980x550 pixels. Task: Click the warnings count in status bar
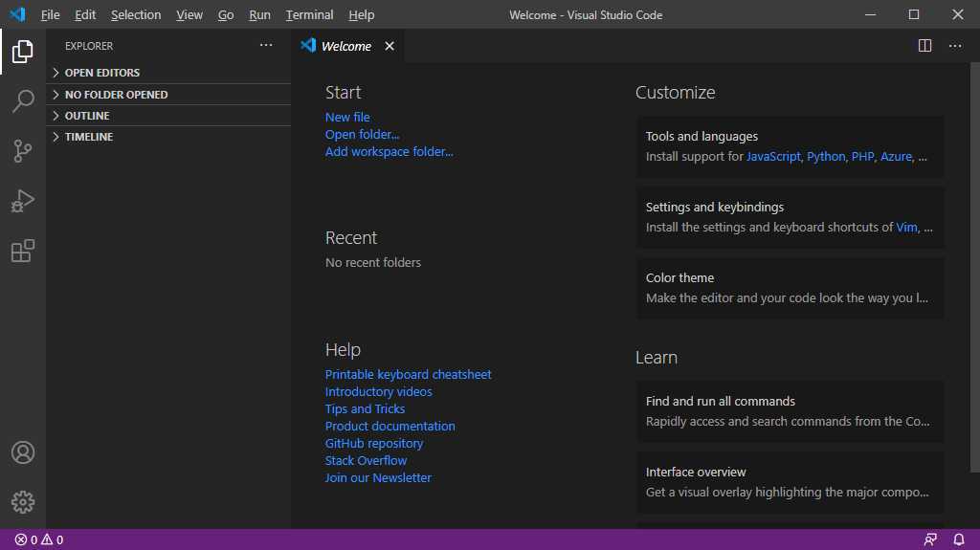(x=53, y=539)
